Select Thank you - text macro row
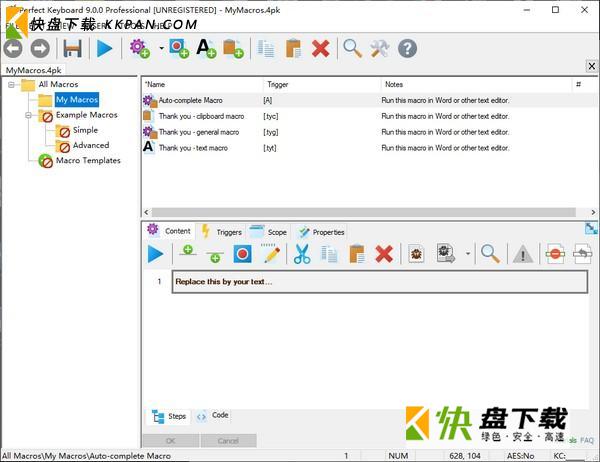600x462 pixels. (369, 148)
